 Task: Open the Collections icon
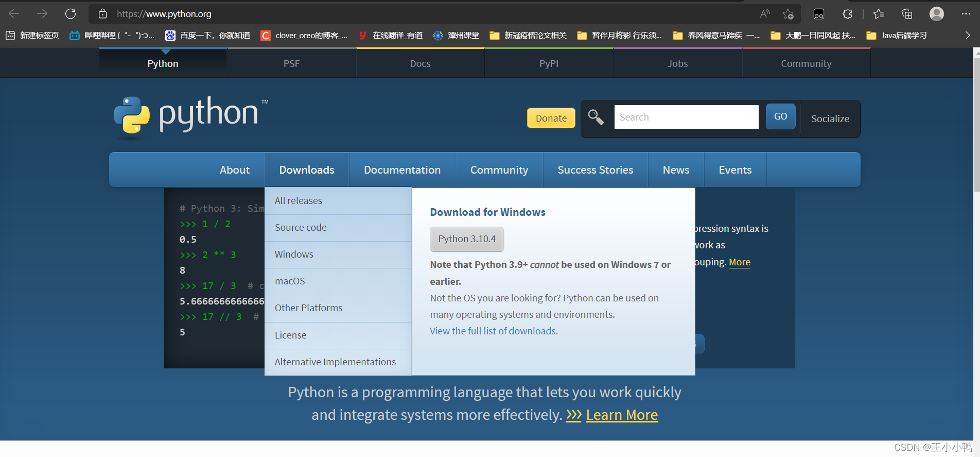click(x=907, y=14)
